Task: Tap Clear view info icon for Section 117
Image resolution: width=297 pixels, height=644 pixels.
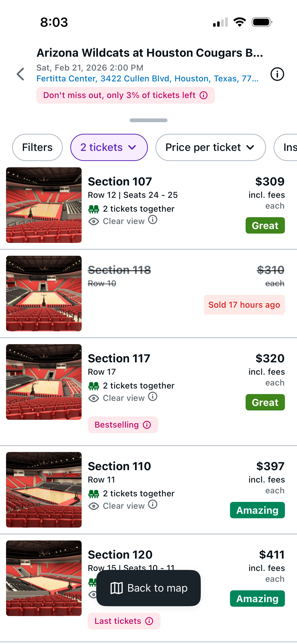Action: [153, 397]
